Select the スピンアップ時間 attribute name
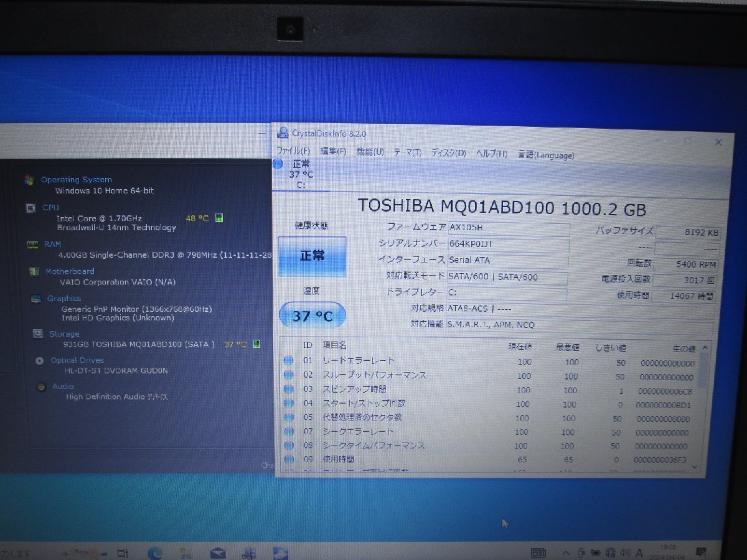Screen dimensions: 747x560 (x=354, y=390)
